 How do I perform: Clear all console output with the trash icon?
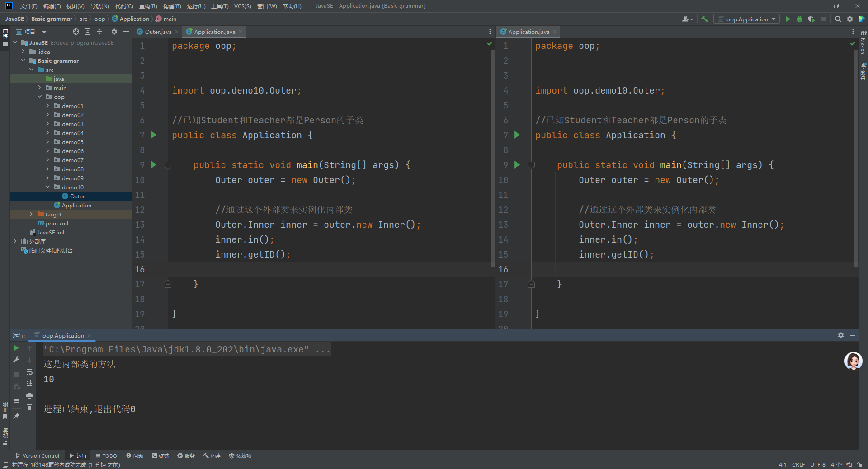pyautogui.click(x=29, y=407)
